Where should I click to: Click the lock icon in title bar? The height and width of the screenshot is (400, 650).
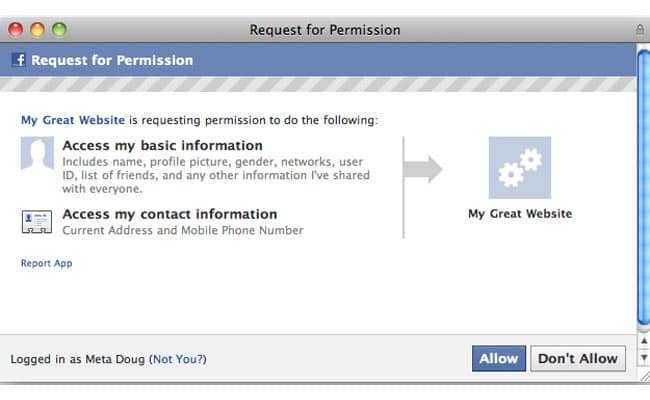pyautogui.click(x=639, y=29)
